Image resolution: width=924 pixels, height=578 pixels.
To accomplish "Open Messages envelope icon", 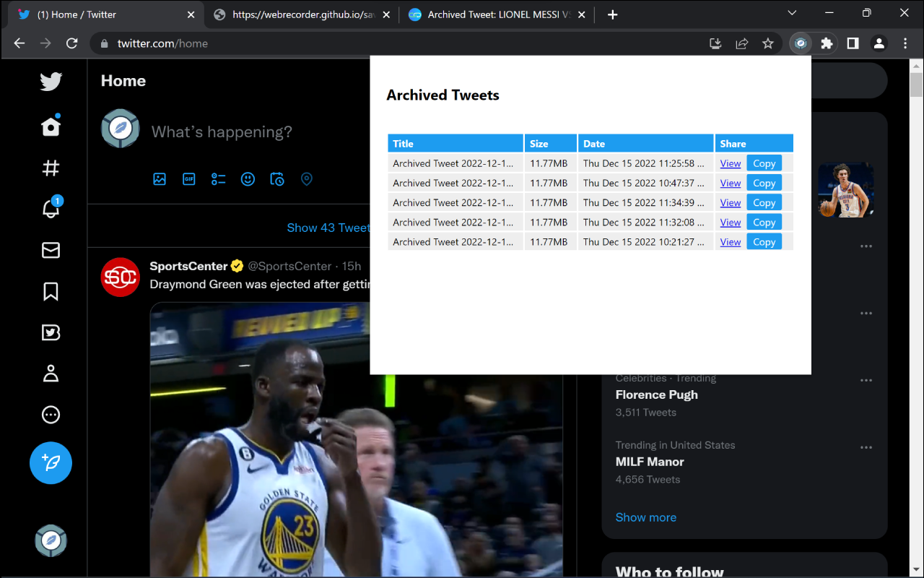I will pos(51,250).
